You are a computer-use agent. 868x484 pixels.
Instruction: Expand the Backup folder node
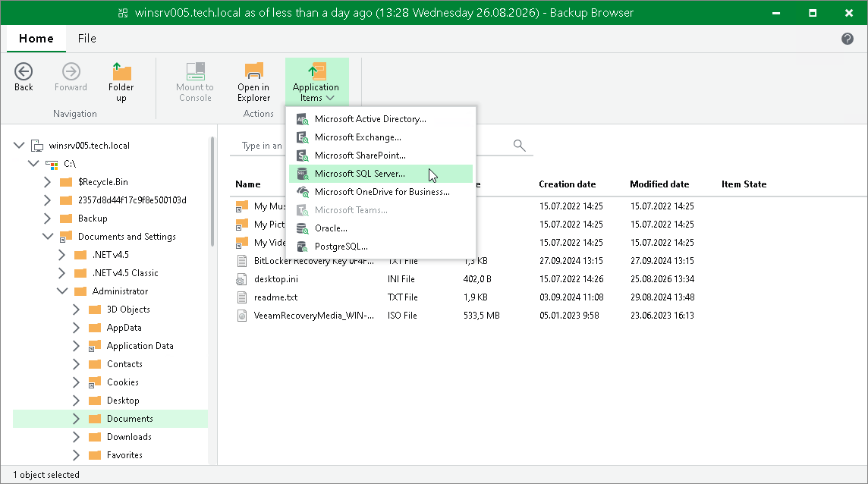[48, 218]
